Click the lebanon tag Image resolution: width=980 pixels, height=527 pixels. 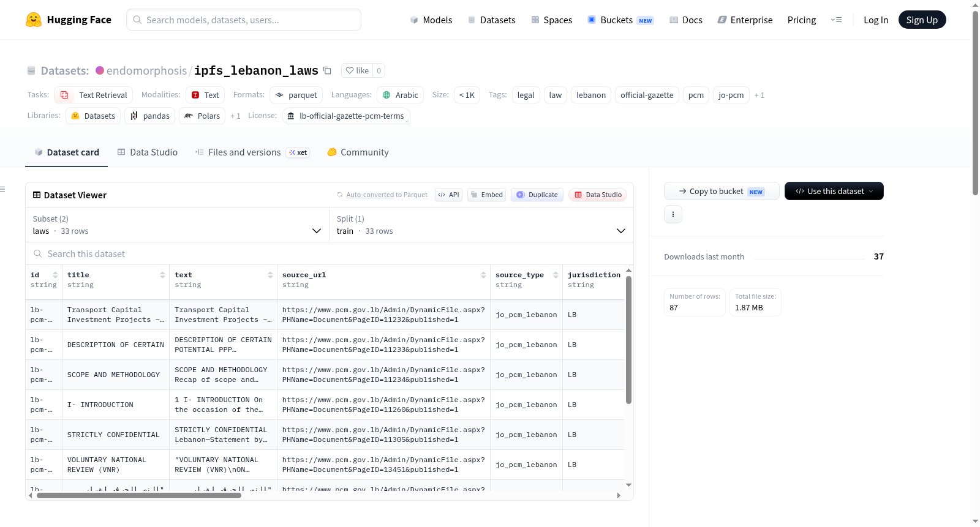[x=590, y=95]
